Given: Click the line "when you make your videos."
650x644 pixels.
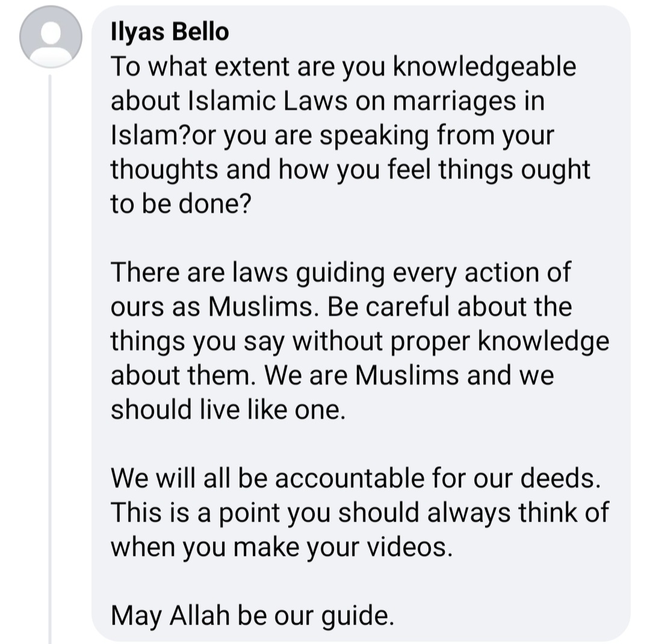Looking at the screenshot, I should click(281, 547).
